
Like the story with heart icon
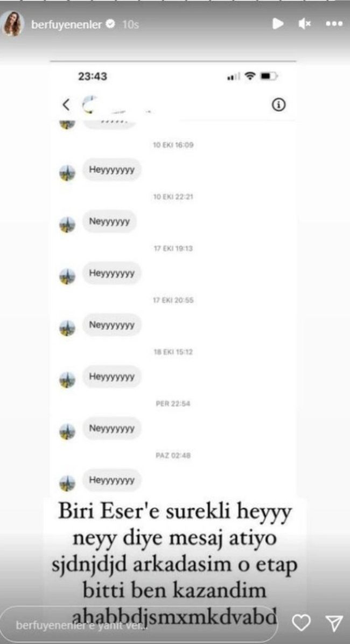coord(301,624)
